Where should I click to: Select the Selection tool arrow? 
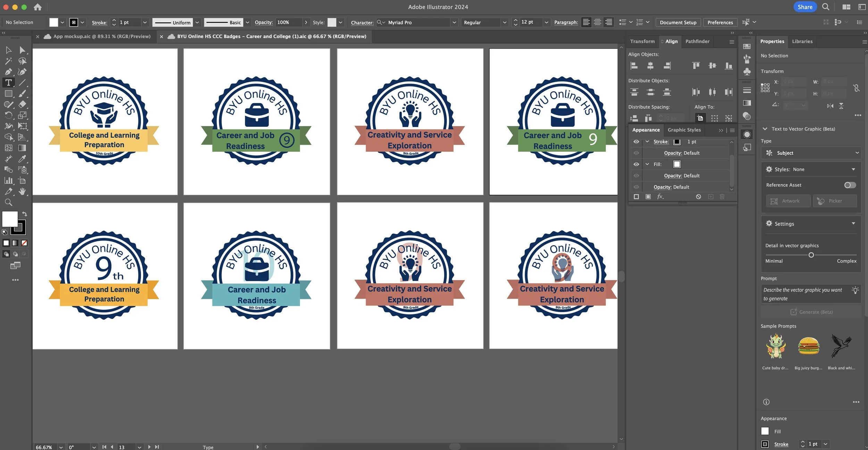[9, 50]
